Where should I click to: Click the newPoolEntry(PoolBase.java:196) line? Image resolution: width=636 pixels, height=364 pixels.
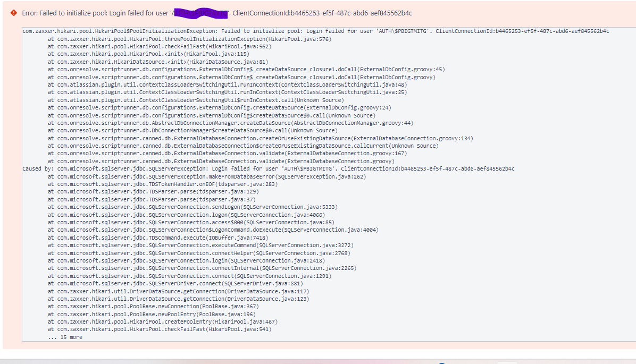(x=152, y=314)
